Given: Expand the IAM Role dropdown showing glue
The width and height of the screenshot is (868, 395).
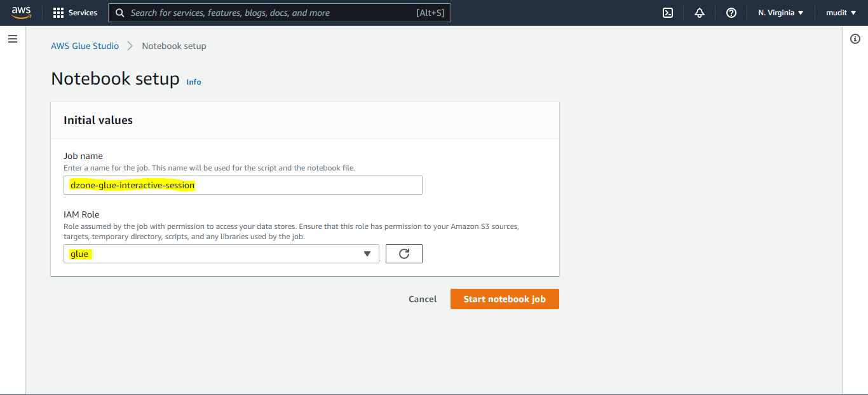Looking at the screenshot, I should pos(221,254).
